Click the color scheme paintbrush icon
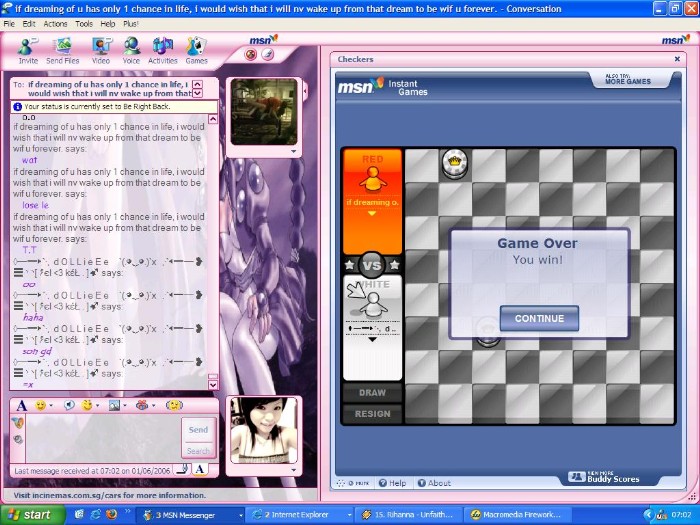The height and width of the screenshot is (525, 700). 267,54
